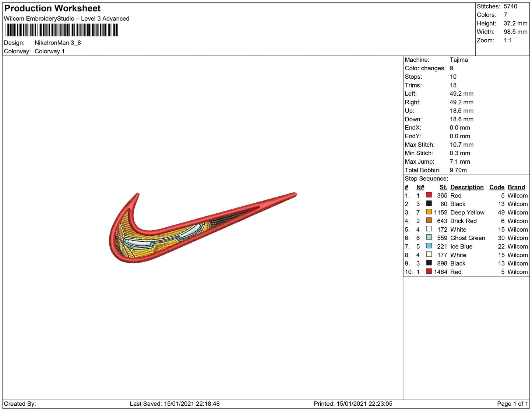Click the "Brick Red" description text
The height and width of the screenshot is (409, 532).
click(464, 221)
